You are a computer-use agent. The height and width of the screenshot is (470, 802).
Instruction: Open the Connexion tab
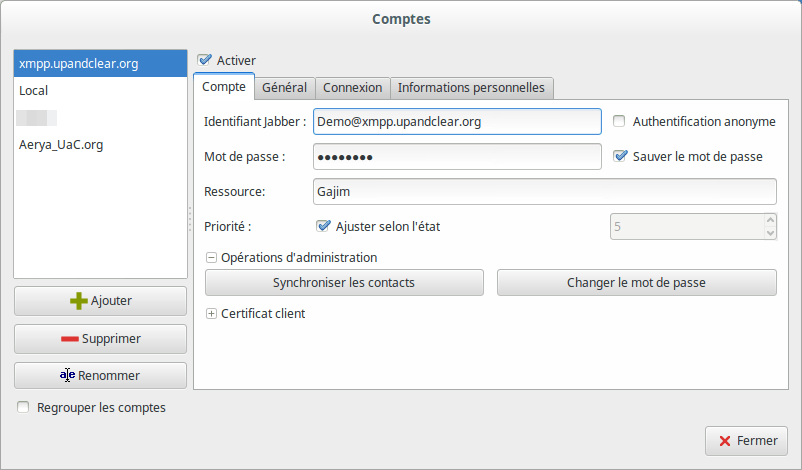352,88
